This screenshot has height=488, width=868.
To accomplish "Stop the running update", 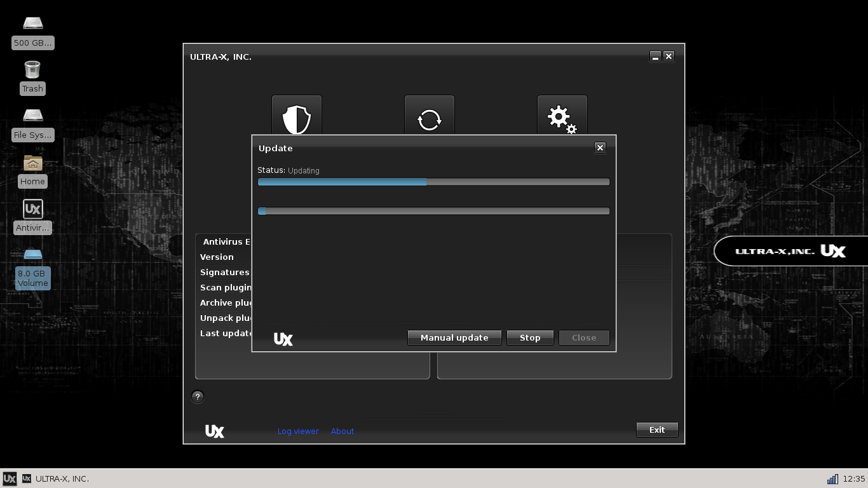I will pos(529,338).
